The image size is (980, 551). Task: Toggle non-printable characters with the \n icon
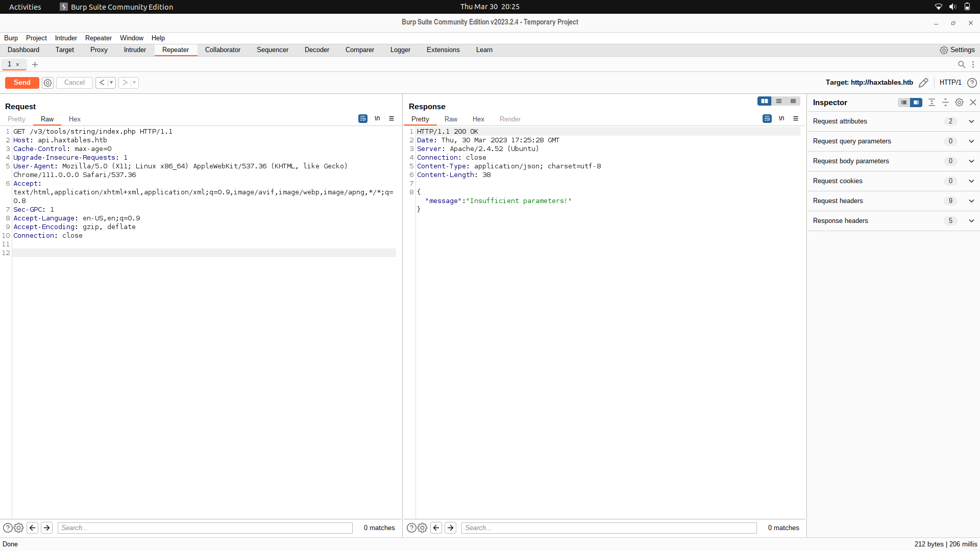[377, 118]
